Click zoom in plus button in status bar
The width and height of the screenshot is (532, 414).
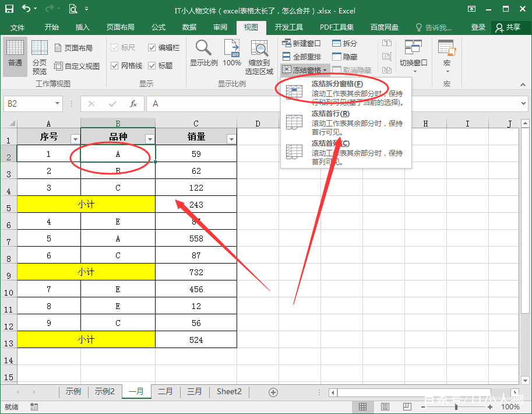490,407
